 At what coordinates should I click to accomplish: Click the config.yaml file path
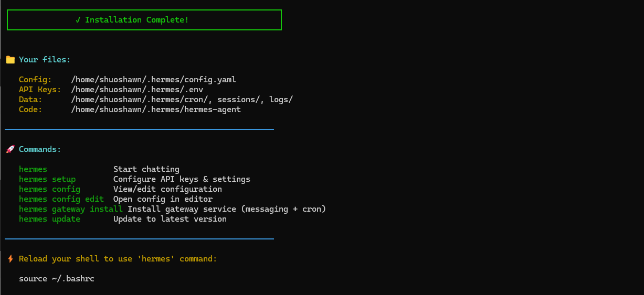point(154,80)
